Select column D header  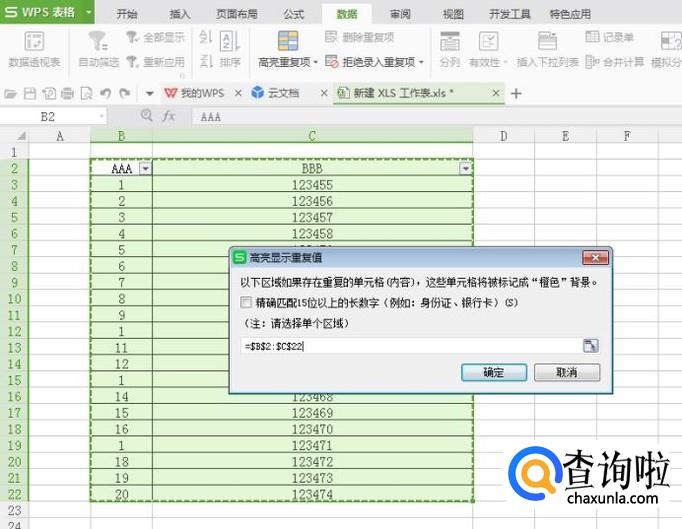(503, 136)
